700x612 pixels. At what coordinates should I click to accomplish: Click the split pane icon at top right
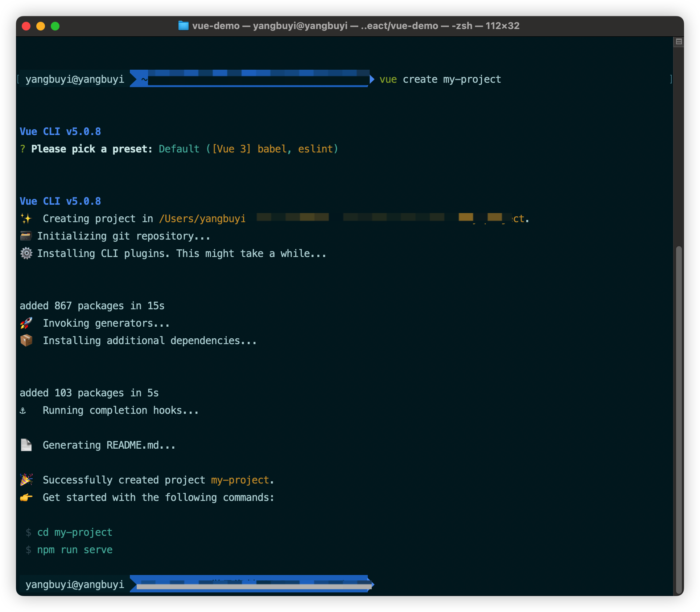tap(679, 42)
